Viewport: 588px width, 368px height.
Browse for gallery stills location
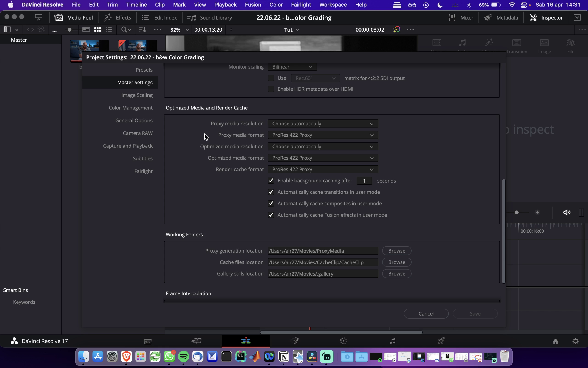[396, 273]
